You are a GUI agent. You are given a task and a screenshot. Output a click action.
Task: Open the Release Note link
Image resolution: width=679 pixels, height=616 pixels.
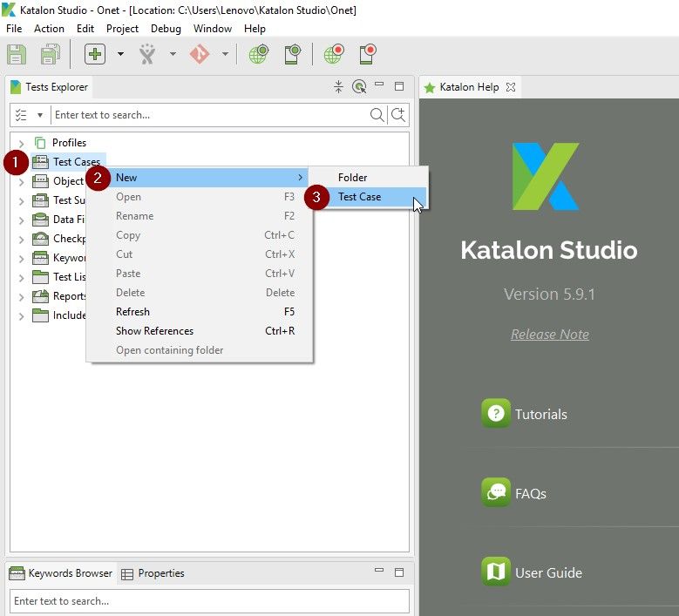(x=549, y=335)
